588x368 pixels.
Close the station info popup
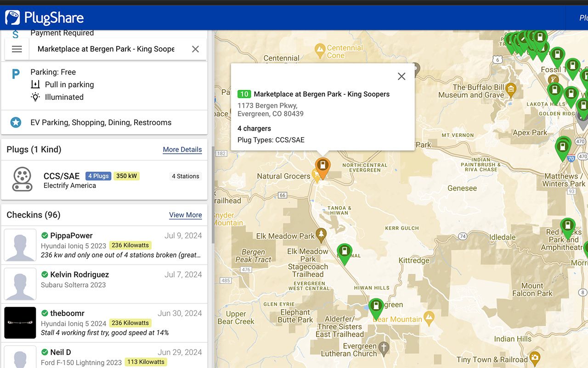point(401,76)
